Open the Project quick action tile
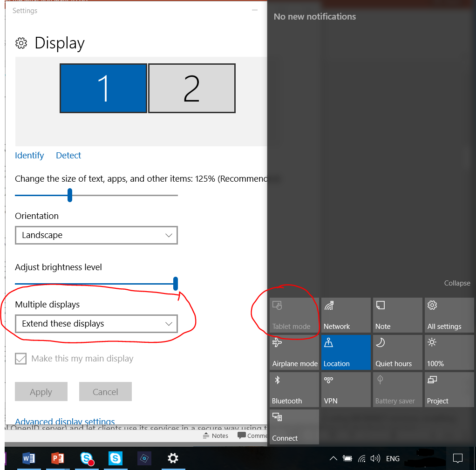476x470 pixels. tap(449, 390)
